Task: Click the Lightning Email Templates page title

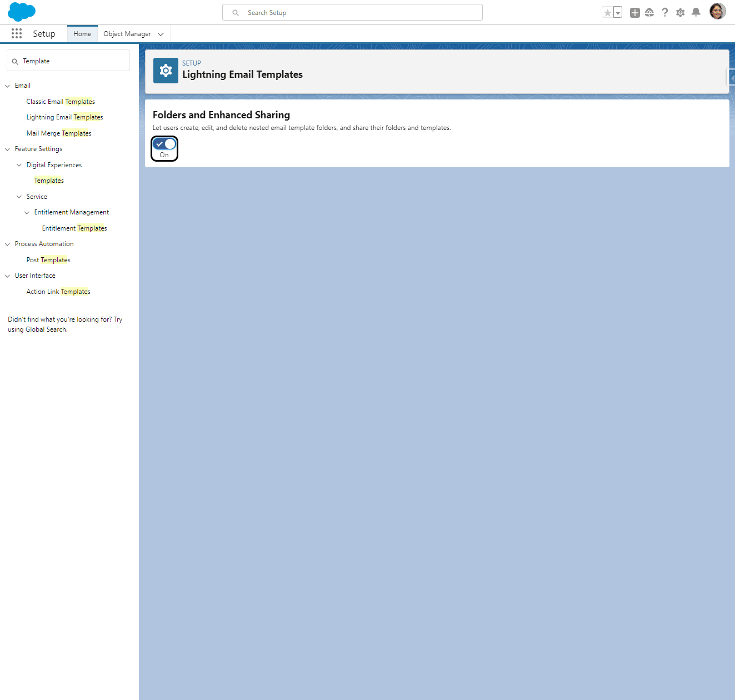Action: 242,74
